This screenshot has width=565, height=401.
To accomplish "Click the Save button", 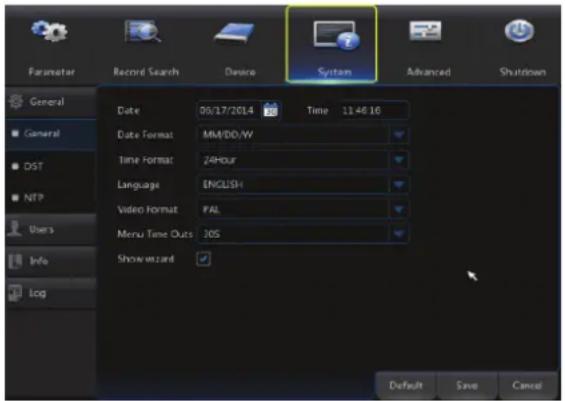I will tap(467, 386).
